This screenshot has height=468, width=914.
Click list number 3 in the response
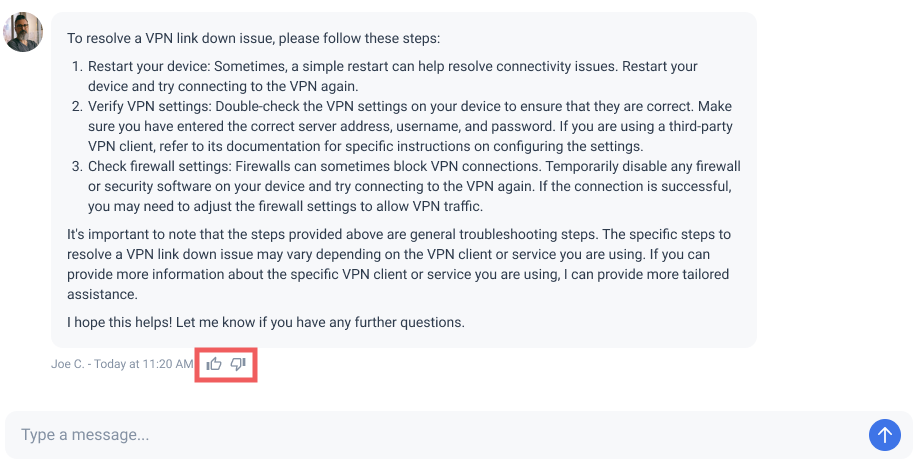pyautogui.click(x=78, y=167)
